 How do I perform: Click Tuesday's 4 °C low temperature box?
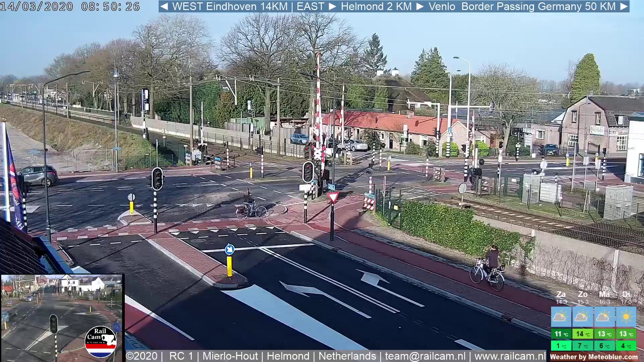pyautogui.click(x=626, y=346)
